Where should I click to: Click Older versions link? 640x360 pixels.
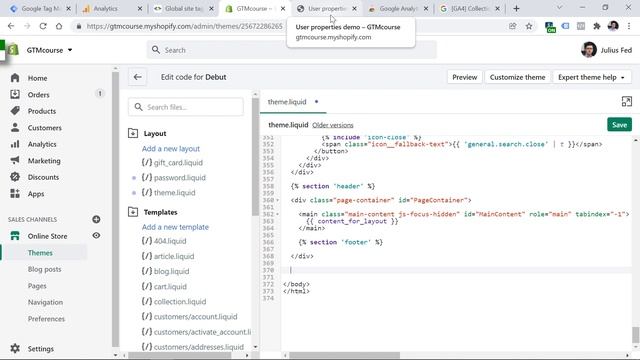333,125
